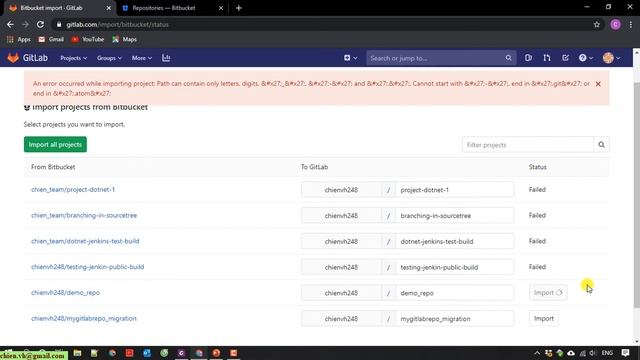
Task: Open chien_team/branching-in-sourcetree link
Action: tap(84, 215)
